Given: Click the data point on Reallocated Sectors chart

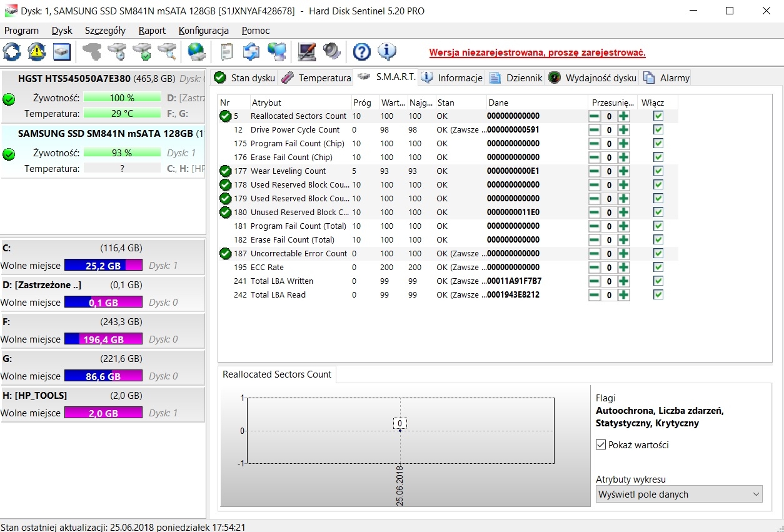Looking at the screenshot, I should click(x=400, y=431).
